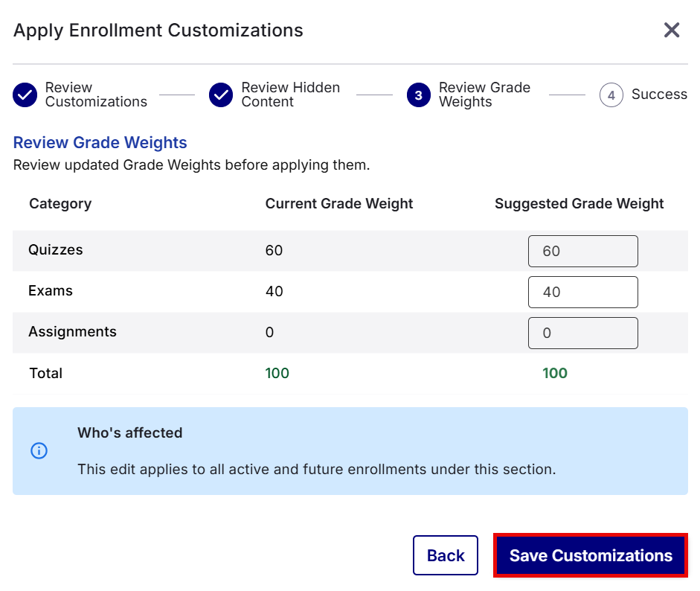The image size is (700, 591).
Task: Click the Current Grade Weight column header
Action: tap(338, 204)
